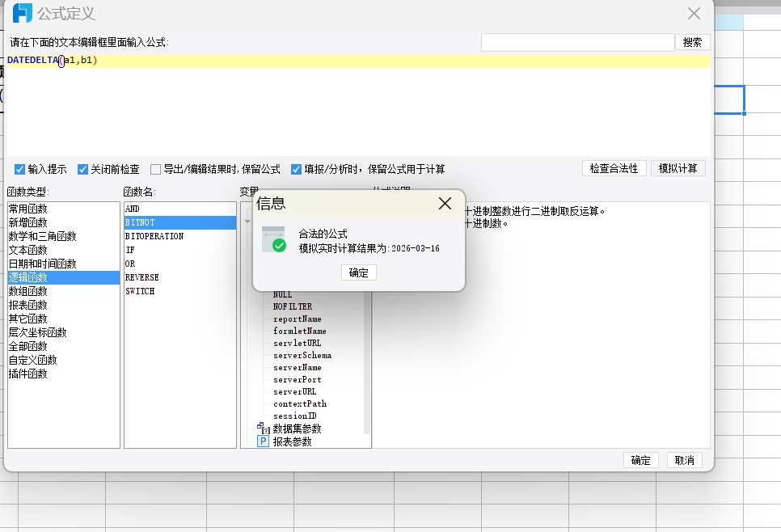Click 报表参数 label in variable tree

(x=292, y=441)
